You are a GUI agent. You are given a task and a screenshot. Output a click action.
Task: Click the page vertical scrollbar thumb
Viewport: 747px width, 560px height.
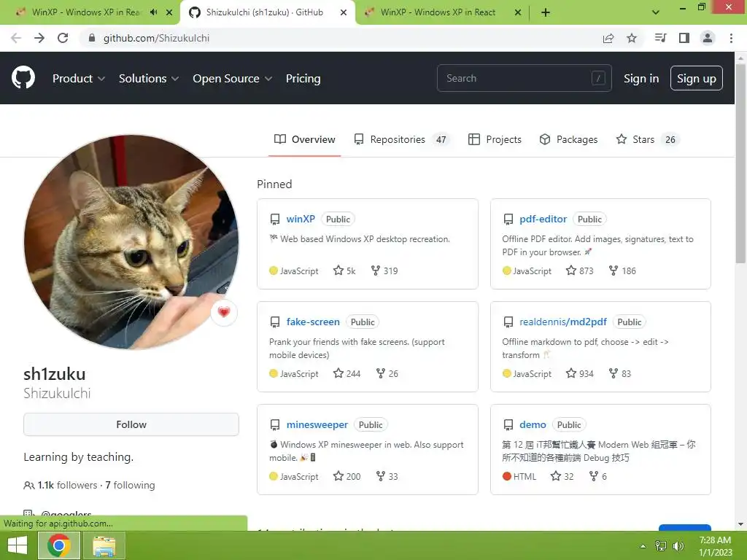(x=740, y=162)
